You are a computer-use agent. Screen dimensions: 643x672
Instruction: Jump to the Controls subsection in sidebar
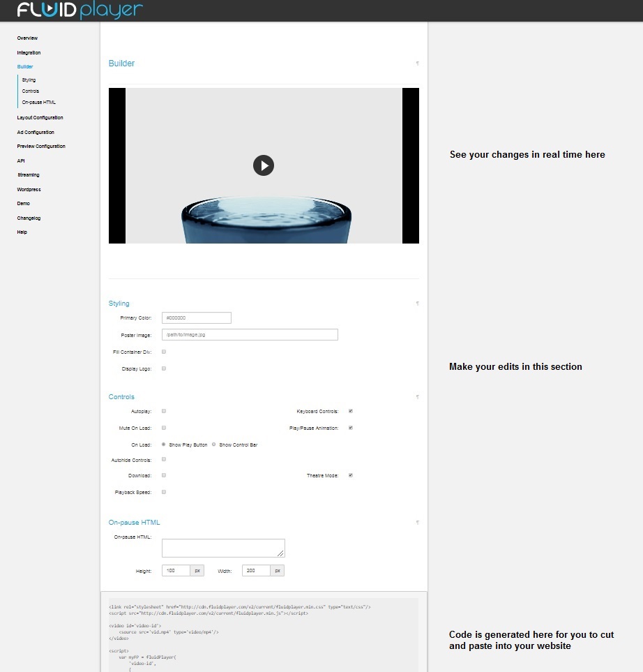click(31, 91)
